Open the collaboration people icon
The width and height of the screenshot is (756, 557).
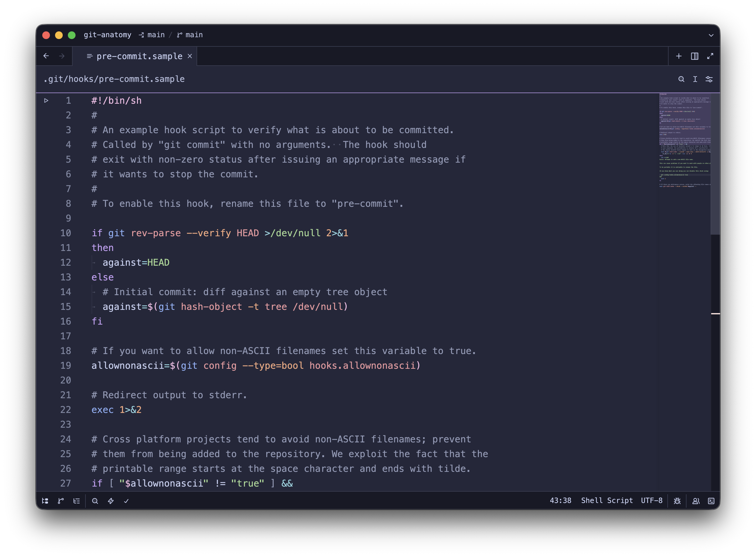(x=696, y=501)
